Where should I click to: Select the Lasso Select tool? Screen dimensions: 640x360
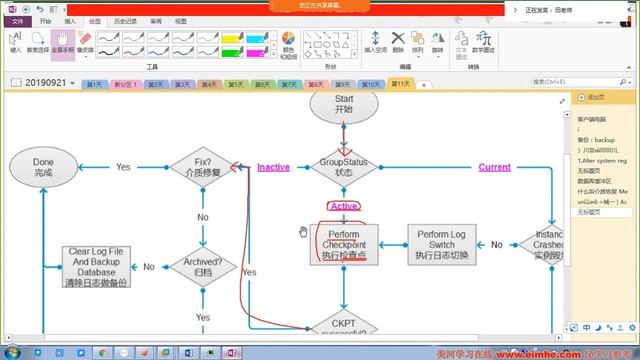tap(38, 42)
